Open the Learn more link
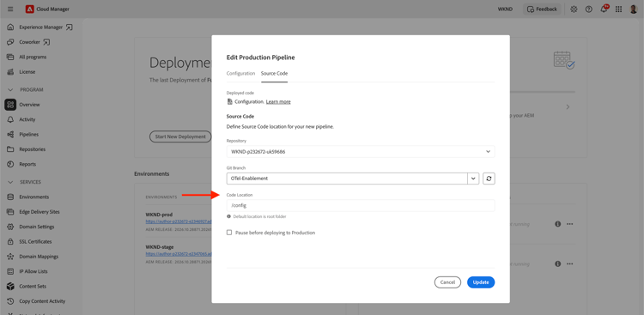This screenshot has height=315, width=644. pyautogui.click(x=278, y=101)
